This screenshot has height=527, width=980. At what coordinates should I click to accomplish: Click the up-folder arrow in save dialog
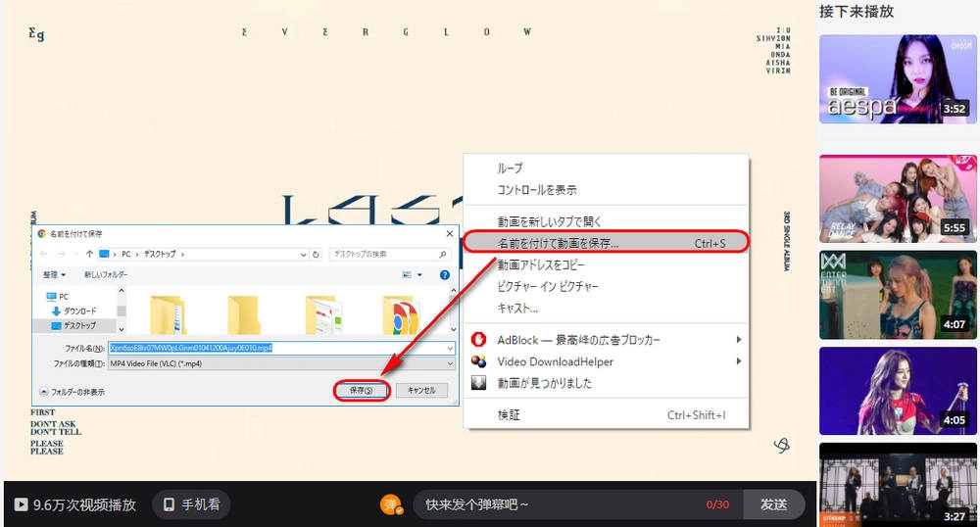[90, 254]
